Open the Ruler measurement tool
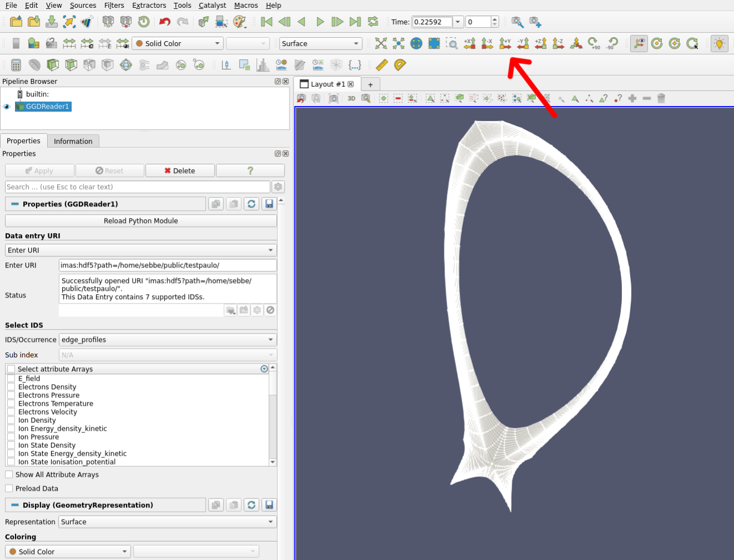The width and height of the screenshot is (734, 560). coord(382,65)
